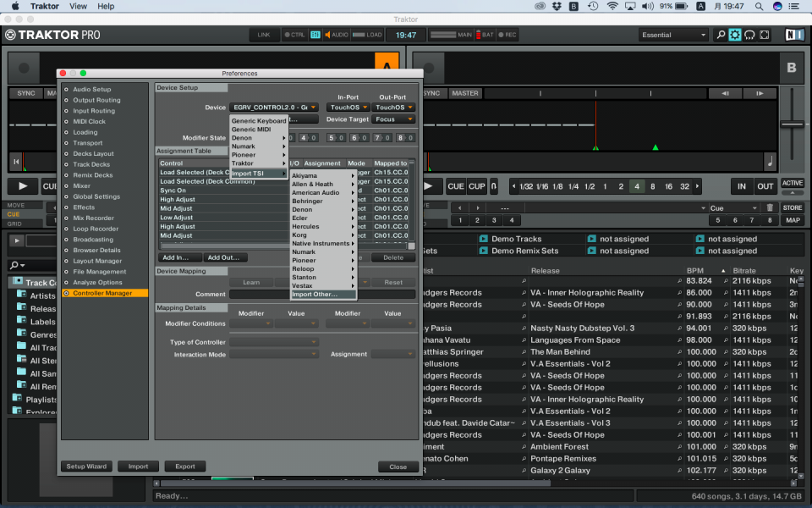Open the Notification Center icon
812x508 pixels.
coord(793,6)
